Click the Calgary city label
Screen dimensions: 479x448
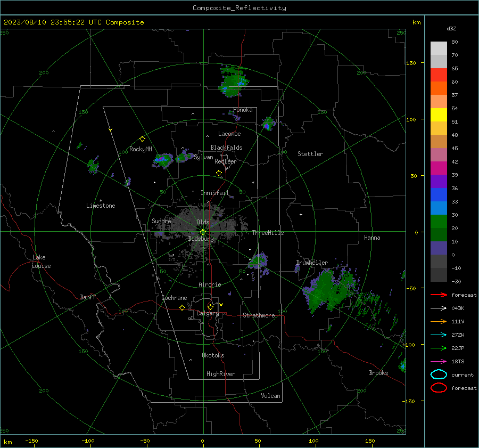pyautogui.click(x=208, y=313)
